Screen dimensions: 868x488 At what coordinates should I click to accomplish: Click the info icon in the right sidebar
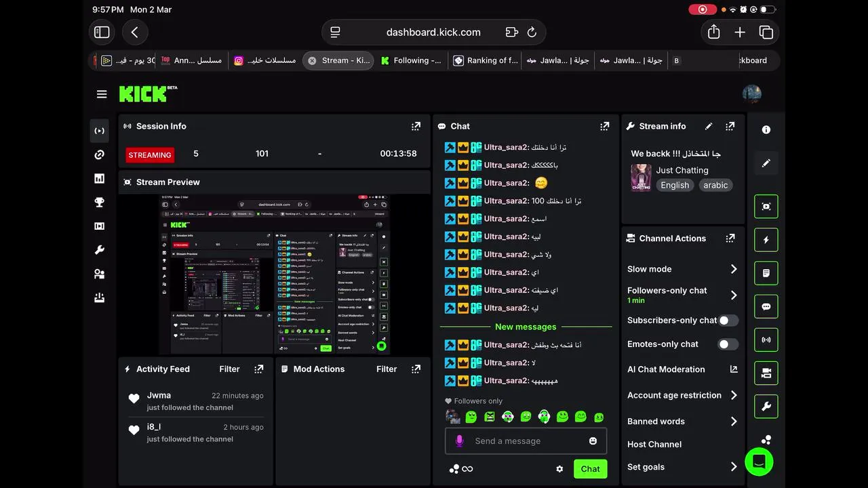pyautogui.click(x=766, y=129)
